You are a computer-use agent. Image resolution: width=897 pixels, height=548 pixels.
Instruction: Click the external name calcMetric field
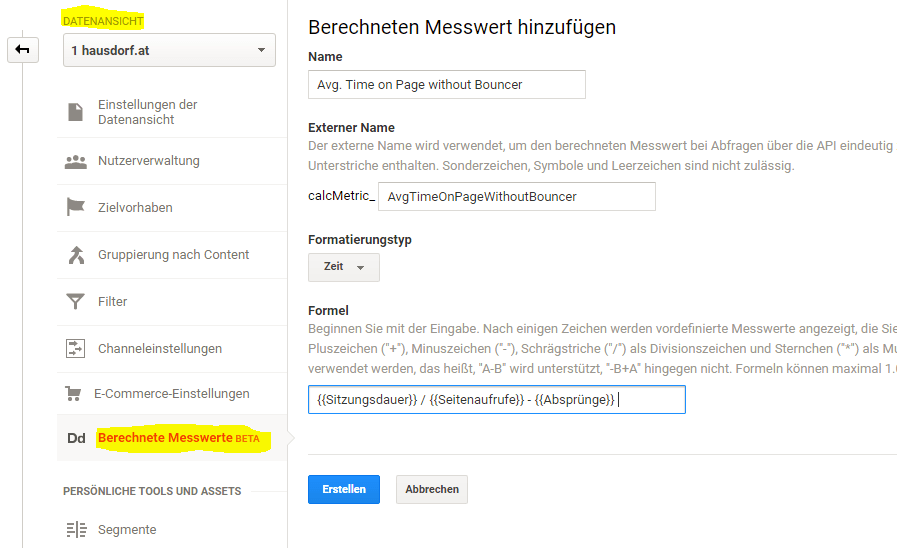pos(516,197)
